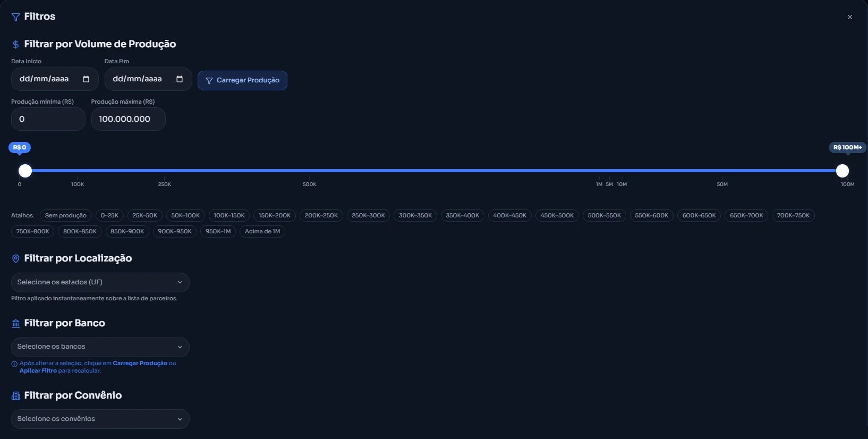This screenshot has height=439, width=868.
Task: Click the 250K tick label on slider
Action: 165,184
